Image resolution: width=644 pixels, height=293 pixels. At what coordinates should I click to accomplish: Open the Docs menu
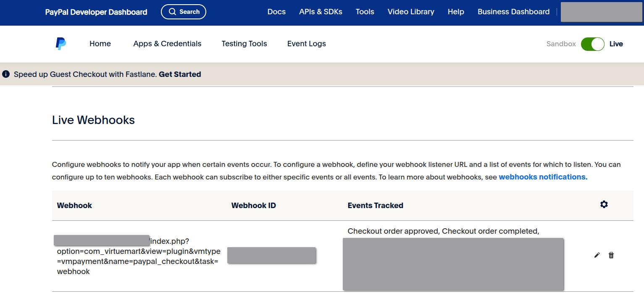click(276, 12)
